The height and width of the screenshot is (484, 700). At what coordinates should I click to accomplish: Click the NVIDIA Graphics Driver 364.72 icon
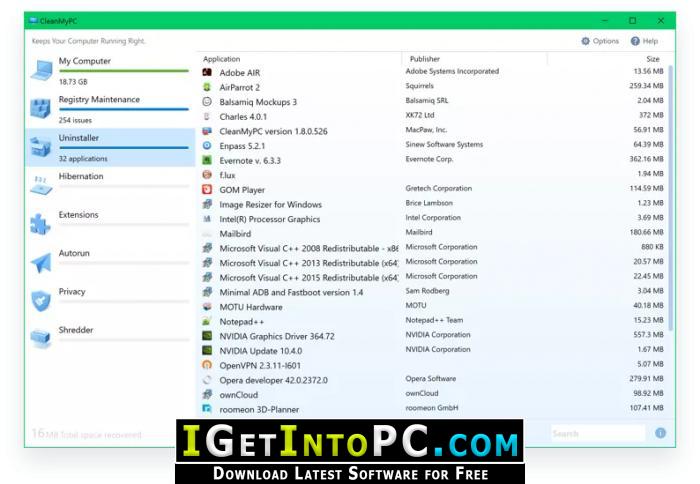click(x=207, y=336)
